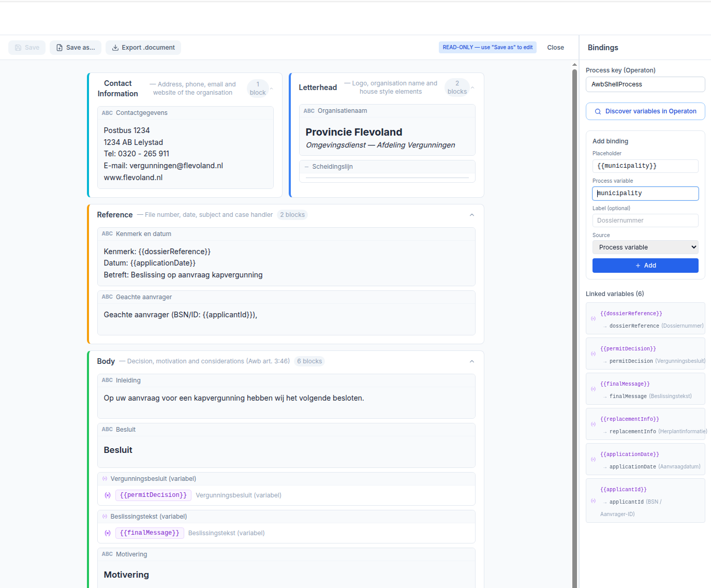Click the ABC icon on the Motivering block
Screen dimensions: 711x588
[x=107, y=554]
